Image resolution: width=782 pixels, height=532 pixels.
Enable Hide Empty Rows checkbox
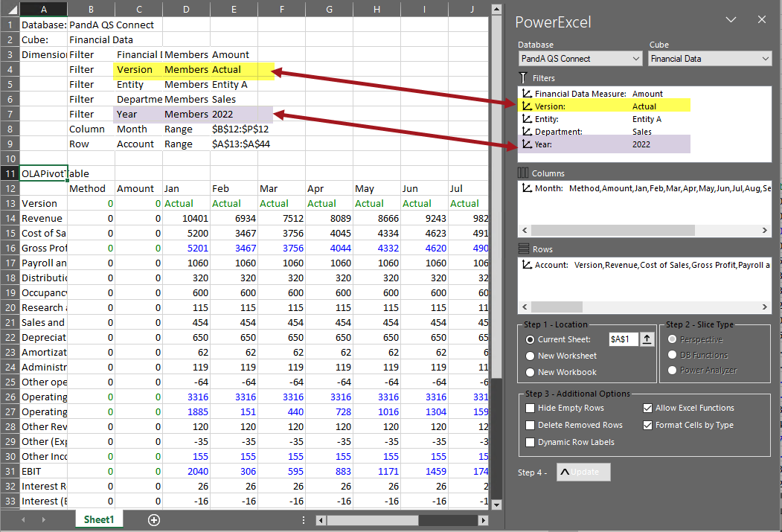coord(531,408)
